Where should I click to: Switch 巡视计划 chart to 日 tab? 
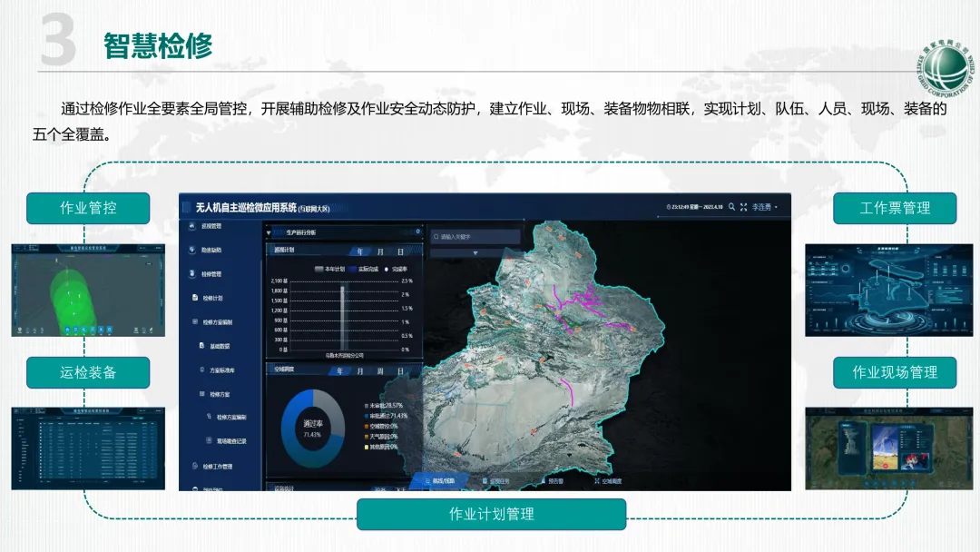click(401, 251)
